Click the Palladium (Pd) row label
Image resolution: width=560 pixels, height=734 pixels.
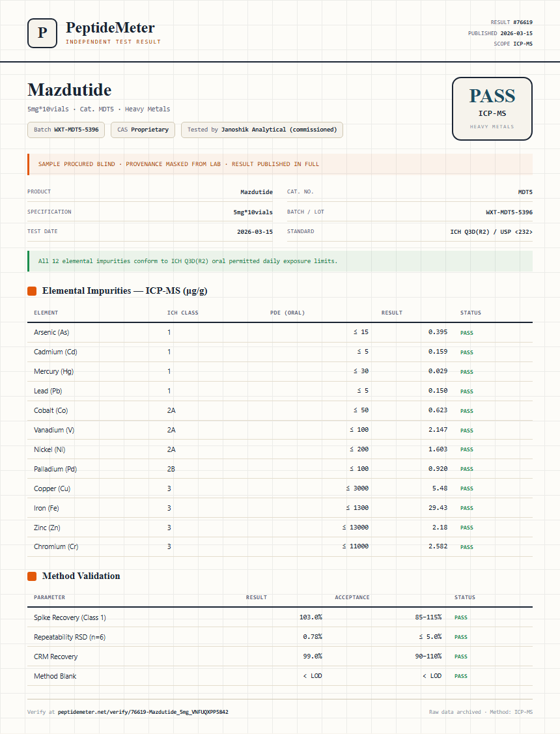point(55,469)
